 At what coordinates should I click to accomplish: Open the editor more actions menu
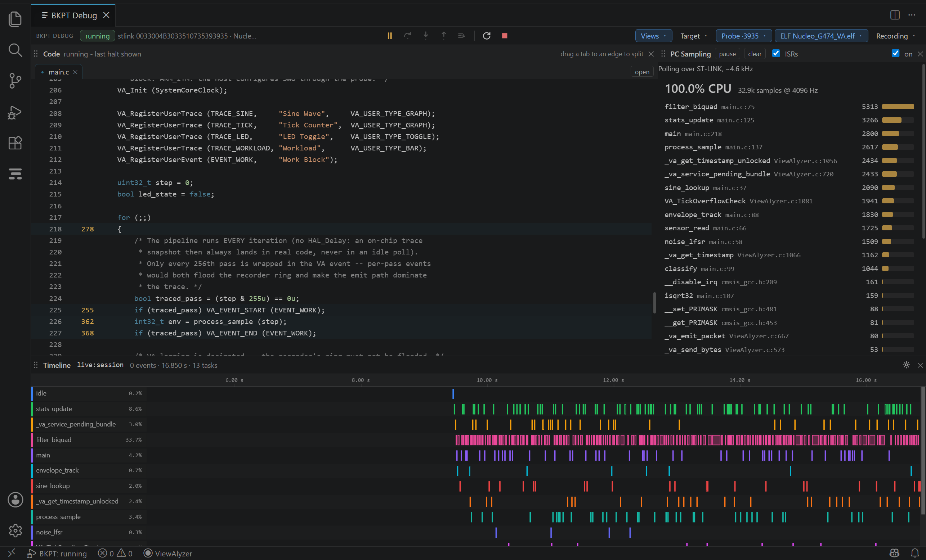[x=912, y=15]
